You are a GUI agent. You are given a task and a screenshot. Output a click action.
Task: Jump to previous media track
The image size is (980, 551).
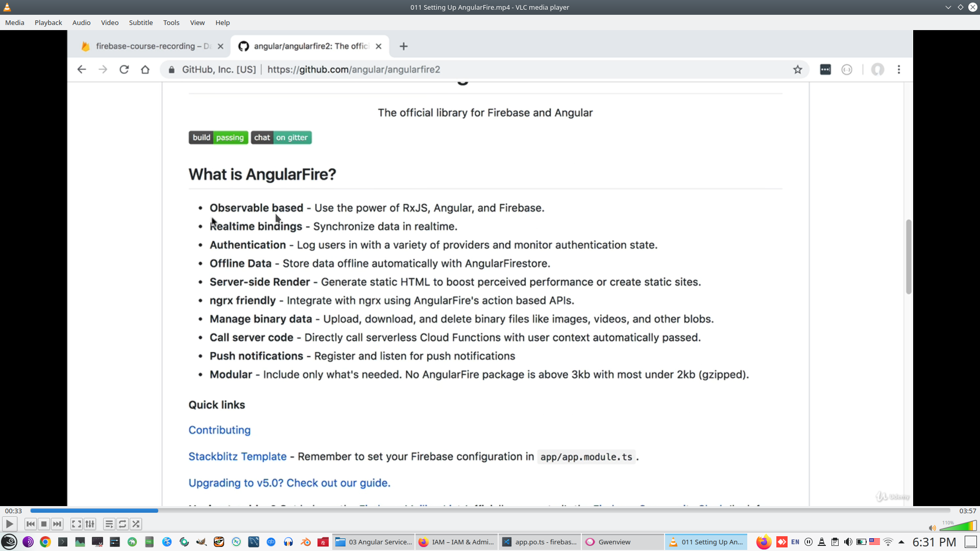[x=31, y=524]
